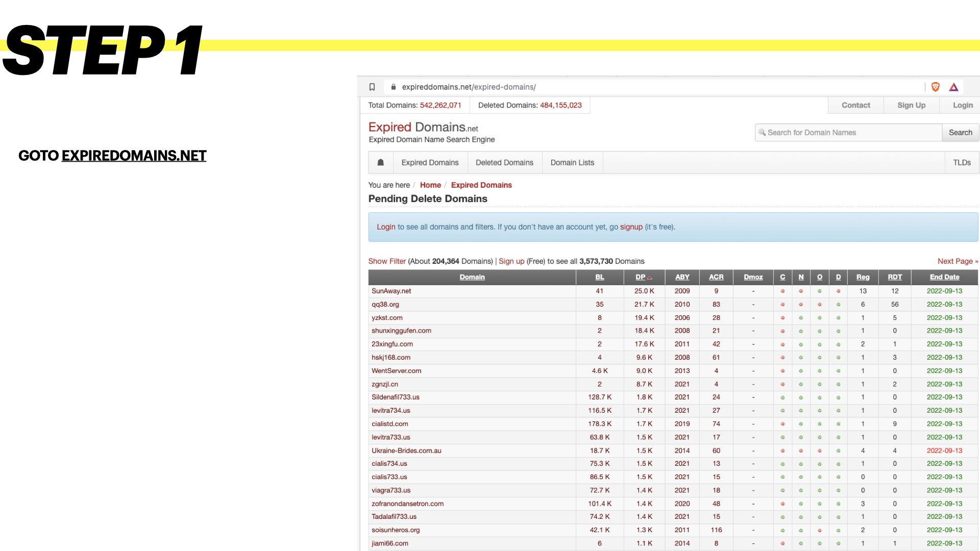
Task: Sort table by Reg column header
Action: [863, 277]
